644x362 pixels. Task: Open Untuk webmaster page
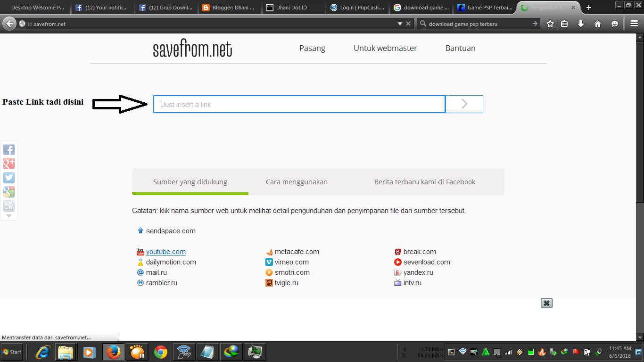point(385,48)
